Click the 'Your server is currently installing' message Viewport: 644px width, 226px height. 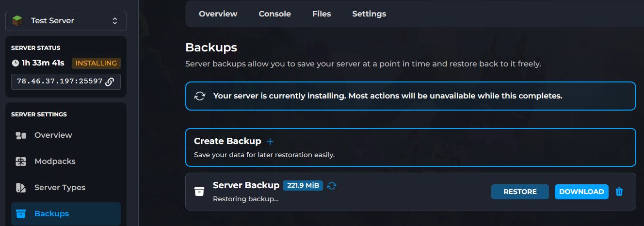pyautogui.click(x=388, y=96)
